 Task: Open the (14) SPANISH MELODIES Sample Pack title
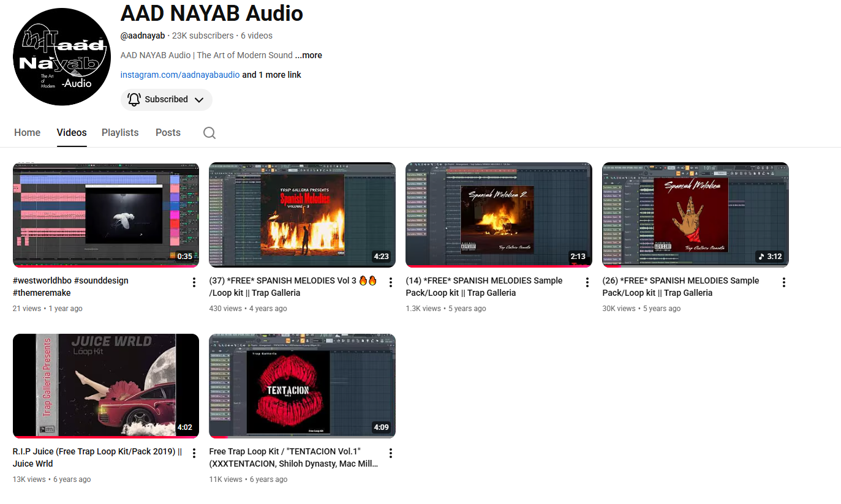pyautogui.click(x=484, y=287)
